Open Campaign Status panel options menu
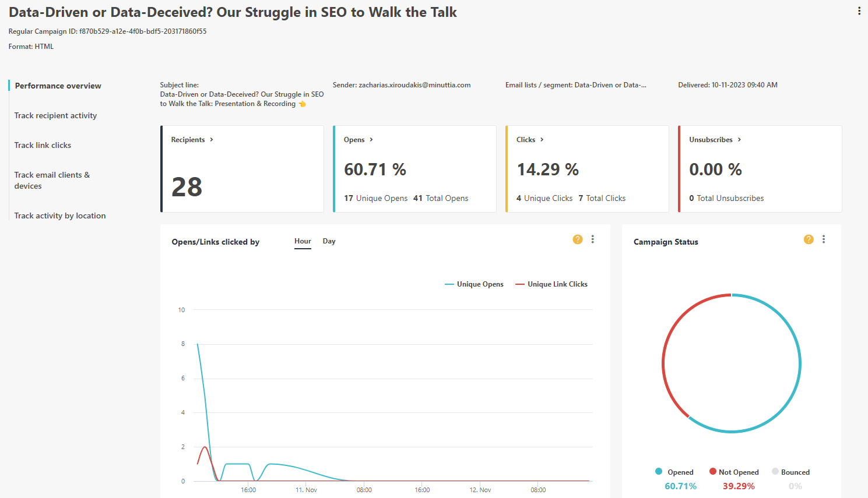 (x=824, y=239)
